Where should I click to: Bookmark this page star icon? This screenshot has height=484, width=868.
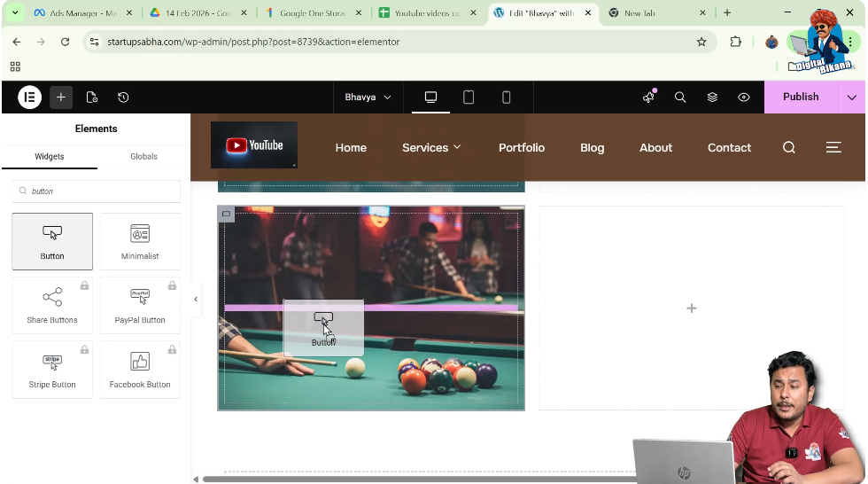click(701, 42)
